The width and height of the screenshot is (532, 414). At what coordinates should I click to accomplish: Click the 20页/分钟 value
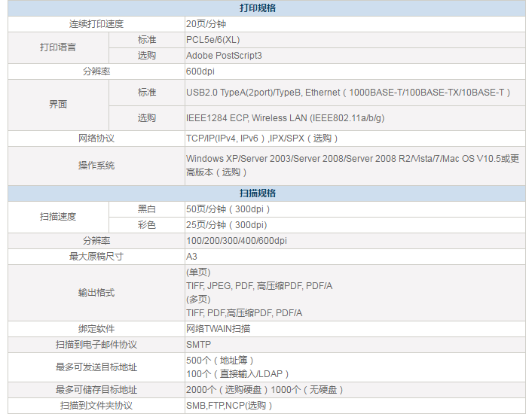pos(206,24)
